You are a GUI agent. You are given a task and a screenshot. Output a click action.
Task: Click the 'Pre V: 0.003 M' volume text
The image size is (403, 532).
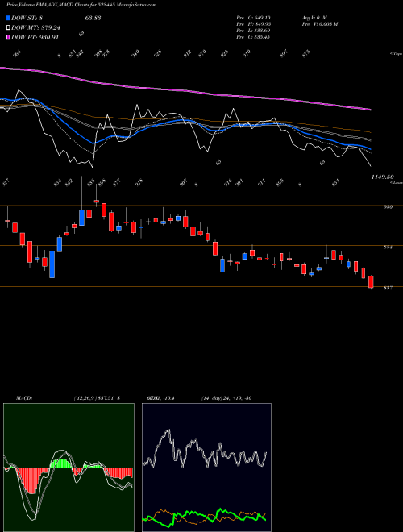(319, 24)
